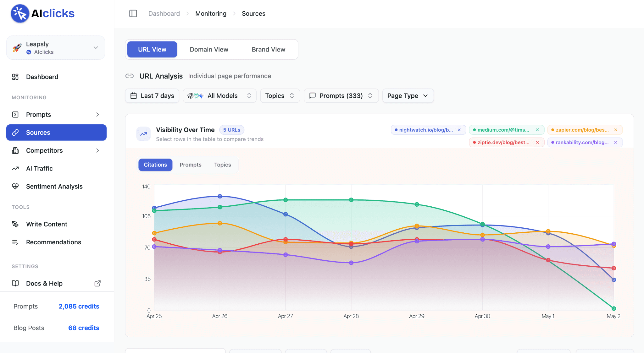The height and width of the screenshot is (353, 644).
Task: Open the Prompts (333) filter dropdown
Action: 341,96
